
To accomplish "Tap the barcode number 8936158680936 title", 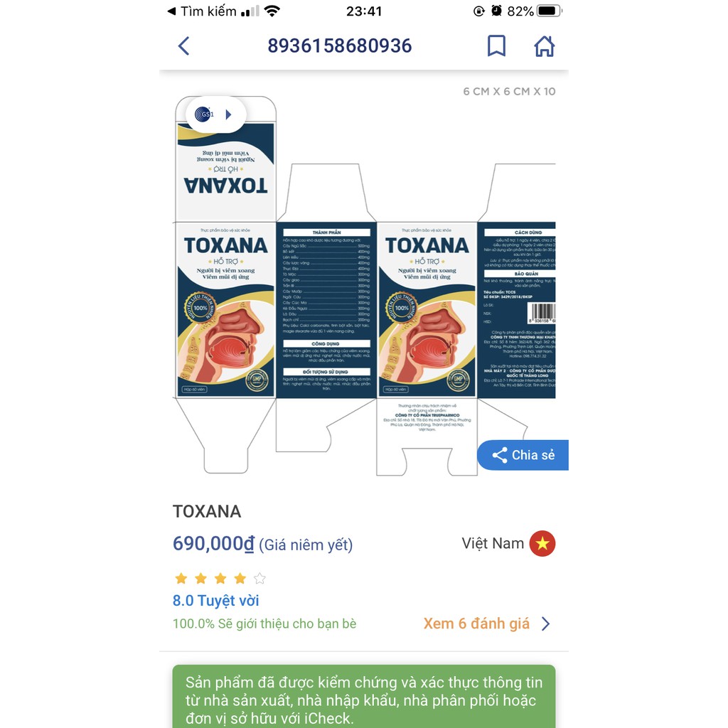I will 339,45.
